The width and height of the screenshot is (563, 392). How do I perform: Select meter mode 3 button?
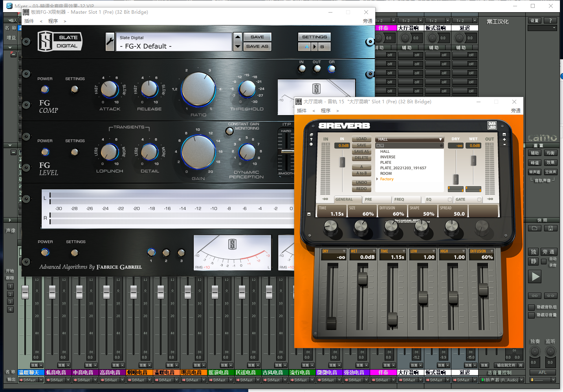[181, 252]
